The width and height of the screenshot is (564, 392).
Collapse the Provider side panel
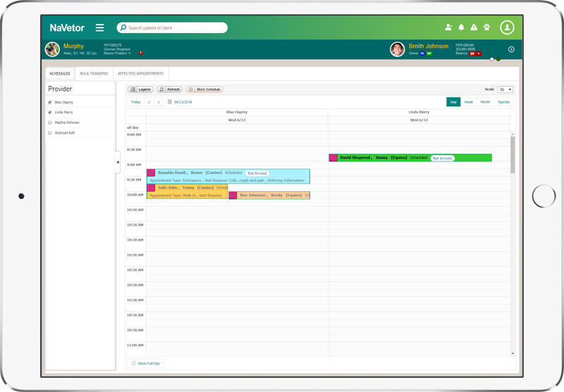(x=118, y=162)
